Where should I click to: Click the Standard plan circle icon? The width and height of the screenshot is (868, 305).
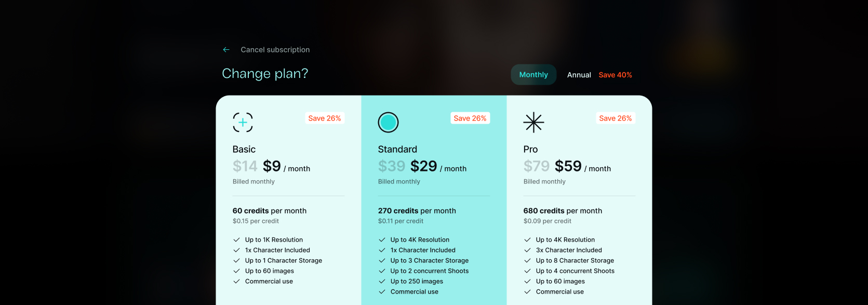pyautogui.click(x=388, y=122)
